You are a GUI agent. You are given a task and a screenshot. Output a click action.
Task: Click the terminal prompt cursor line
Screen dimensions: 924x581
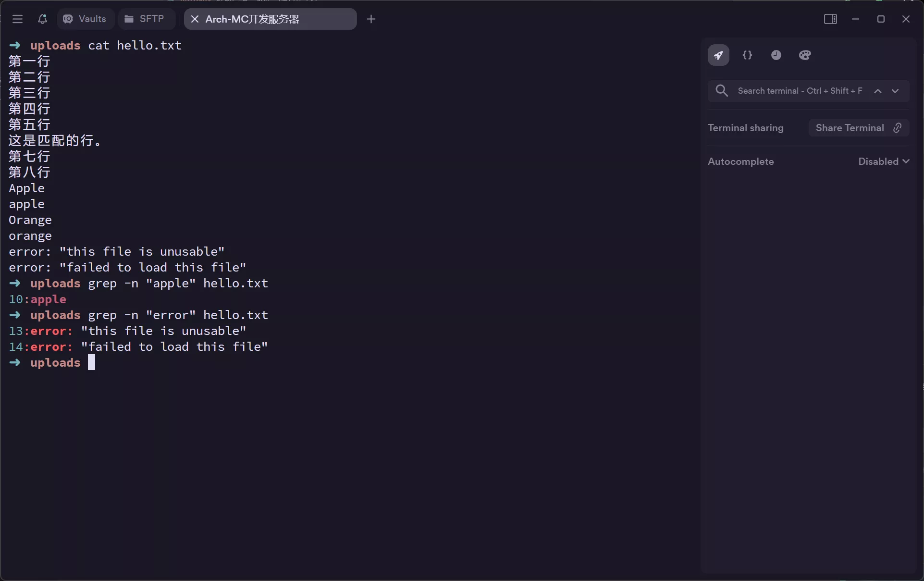(x=91, y=363)
